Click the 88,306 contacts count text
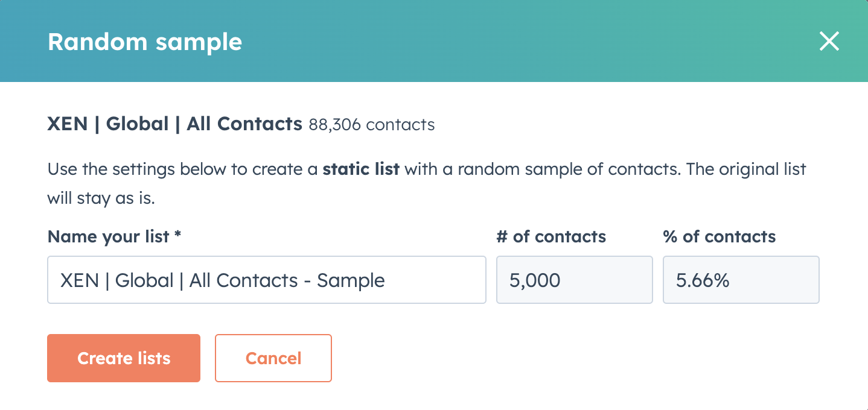868x410 pixels. click(x=371, y=125)
